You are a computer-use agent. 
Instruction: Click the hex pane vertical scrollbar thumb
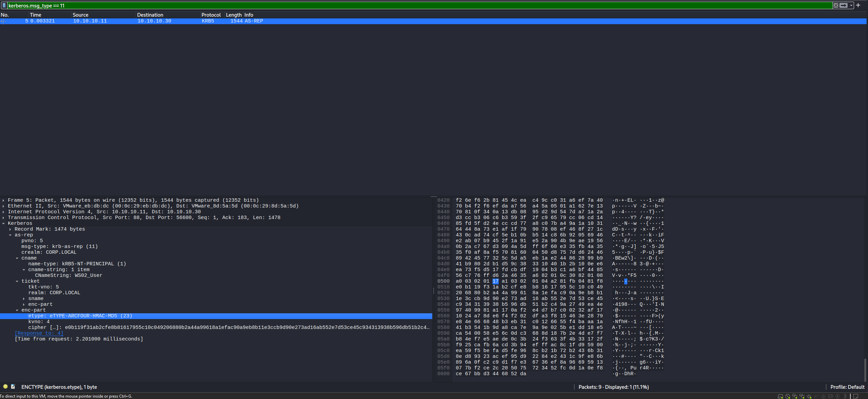click(x=865, y=370)
